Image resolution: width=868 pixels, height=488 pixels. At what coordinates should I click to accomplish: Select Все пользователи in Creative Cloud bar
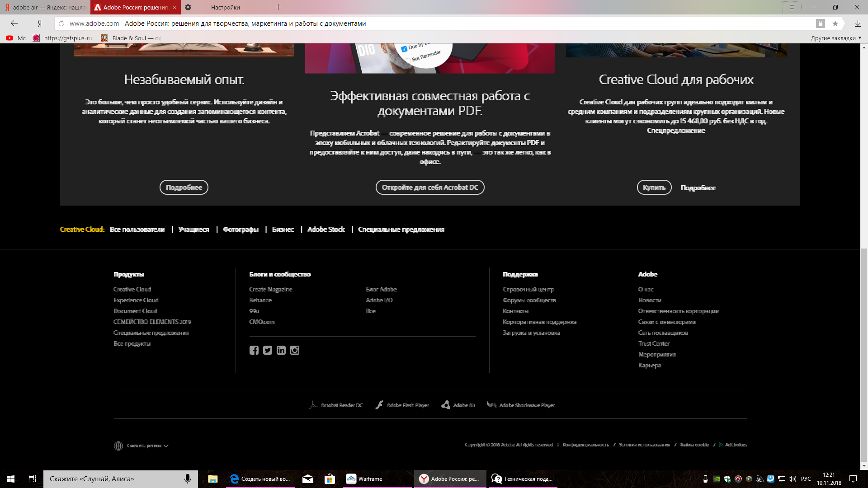tap(137, 230)
